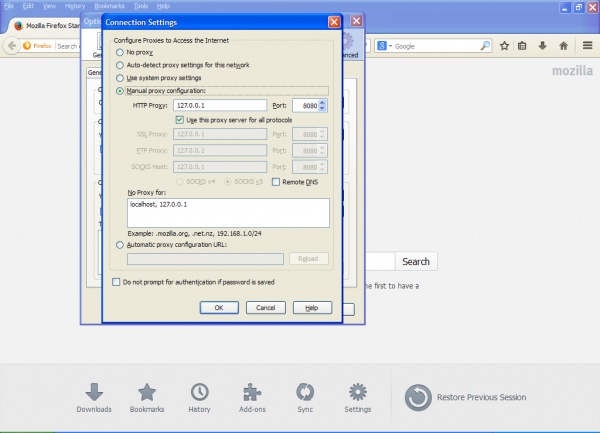Show bookmarks list toolbar icon
Viewport: 600px width, 433px height.
tap(522, 46)
